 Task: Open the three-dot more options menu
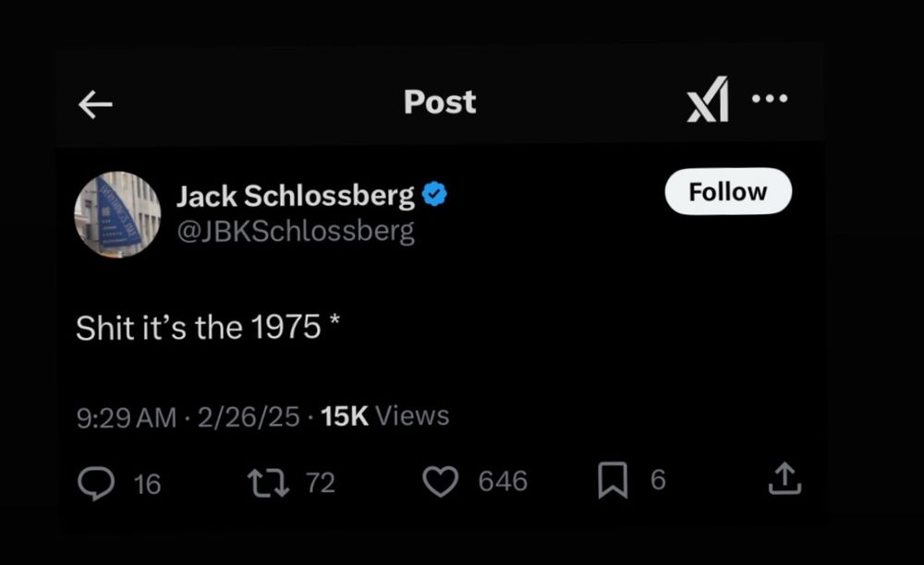click(x=770, y=98)
